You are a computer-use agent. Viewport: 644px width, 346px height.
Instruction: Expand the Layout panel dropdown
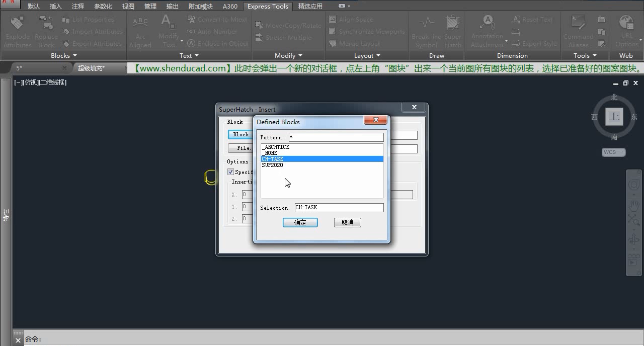(367, 55)
